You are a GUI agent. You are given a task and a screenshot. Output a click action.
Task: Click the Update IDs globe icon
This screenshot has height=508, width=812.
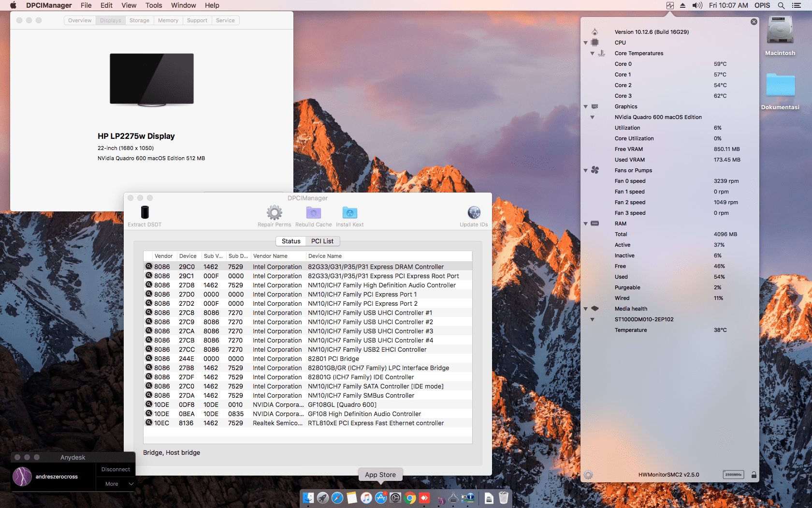point(473,212)
